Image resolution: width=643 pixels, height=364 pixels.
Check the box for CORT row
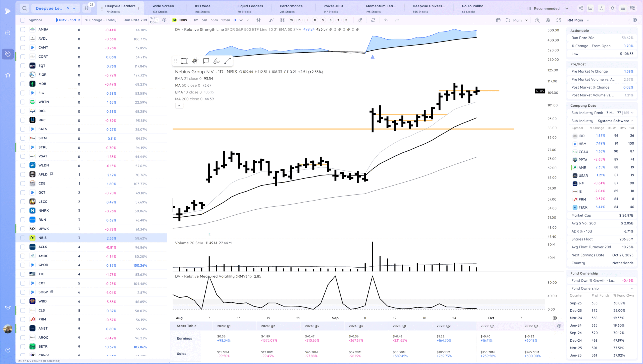(23, 57)
